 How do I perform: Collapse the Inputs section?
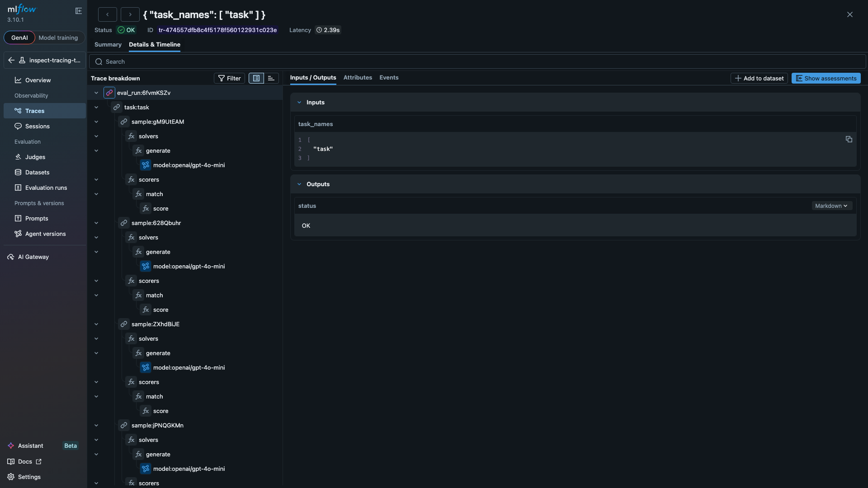click(x=299, y=102)
